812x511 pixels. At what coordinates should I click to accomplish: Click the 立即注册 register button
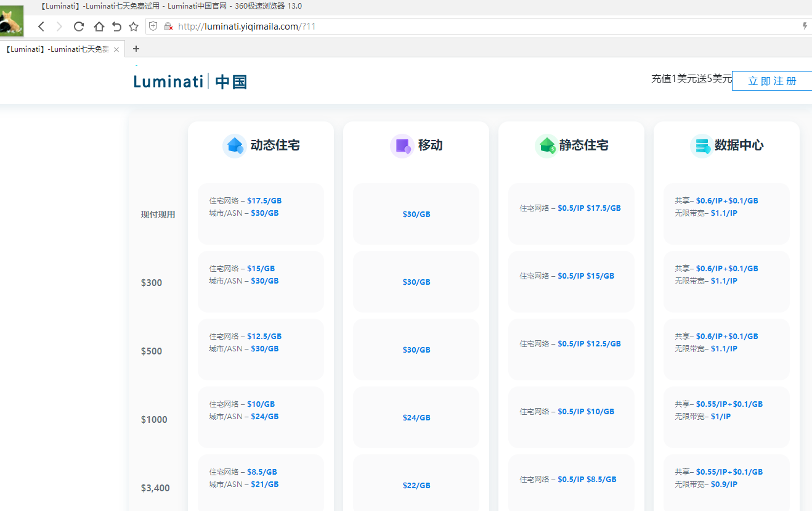pos(772,81)
